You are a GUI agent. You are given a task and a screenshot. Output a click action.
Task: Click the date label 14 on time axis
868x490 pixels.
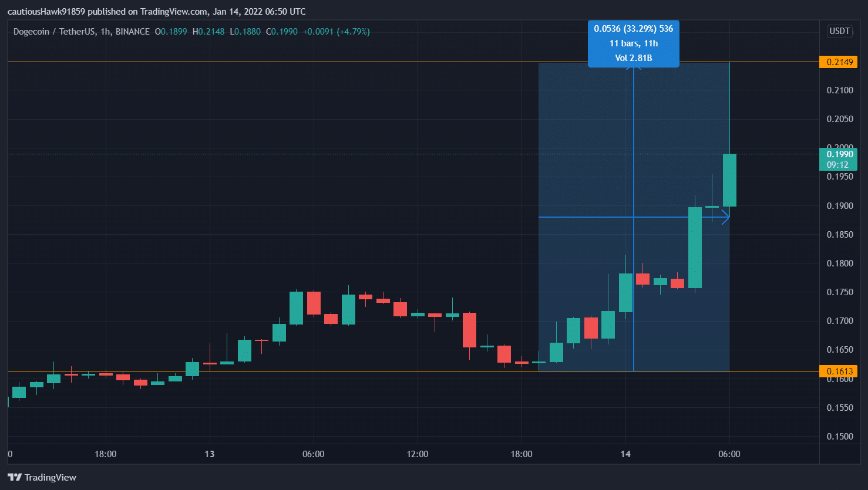625,454
